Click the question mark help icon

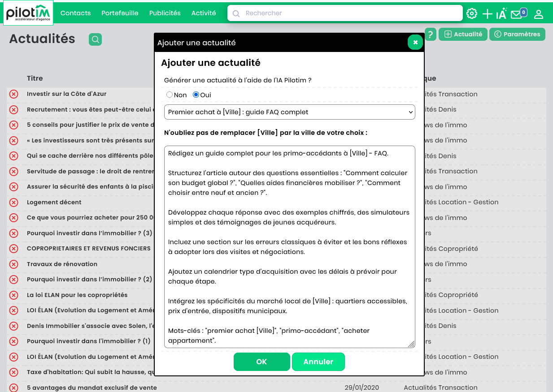coord(430,34)
